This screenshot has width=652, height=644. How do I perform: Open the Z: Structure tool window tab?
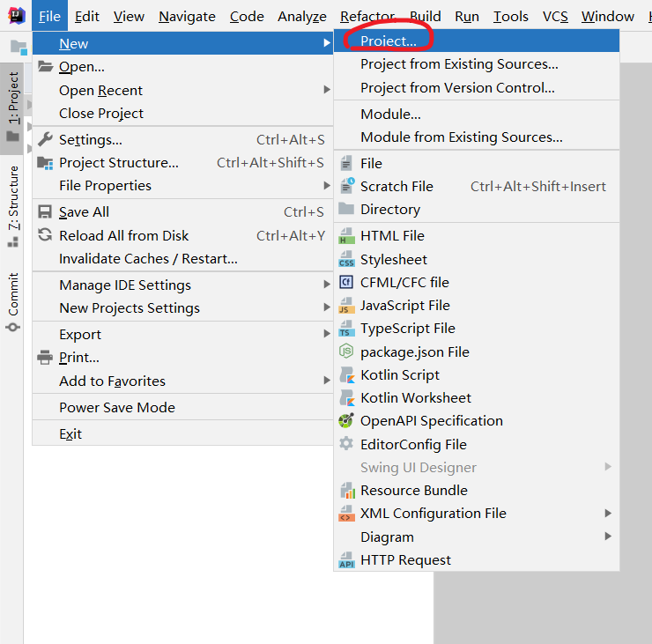[x=12, y=206]
